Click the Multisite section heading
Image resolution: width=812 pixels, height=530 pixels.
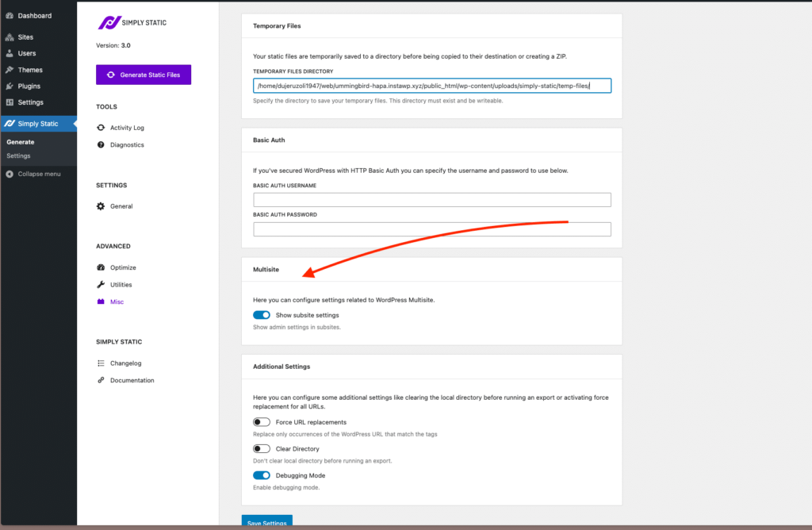pyautogui.click(x=266, y=270)
